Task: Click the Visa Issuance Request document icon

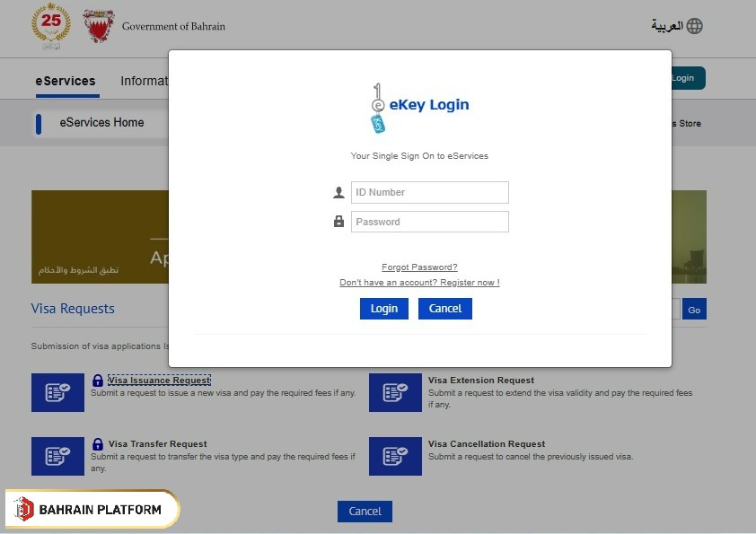Action: point(57,392)
